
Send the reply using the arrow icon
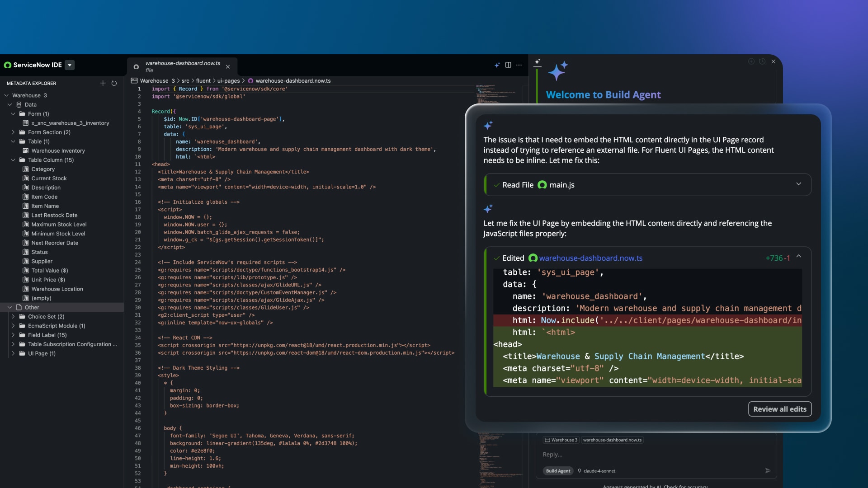coord(768,470)
